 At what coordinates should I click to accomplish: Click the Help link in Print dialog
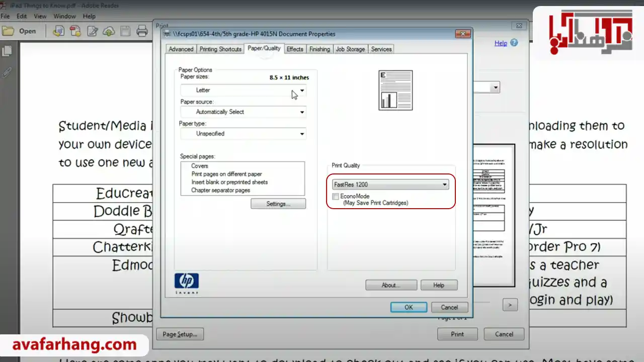[x=501, y=43]
